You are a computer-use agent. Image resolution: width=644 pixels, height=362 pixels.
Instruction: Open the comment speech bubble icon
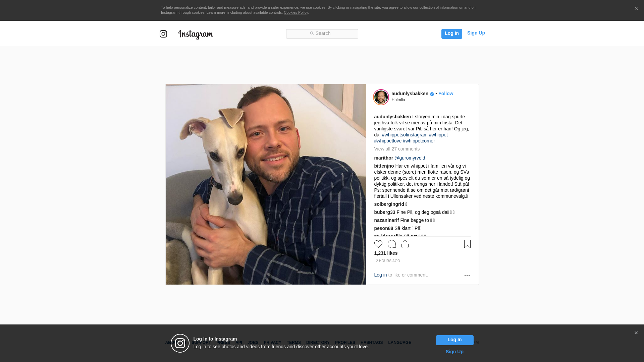[391, 244]
